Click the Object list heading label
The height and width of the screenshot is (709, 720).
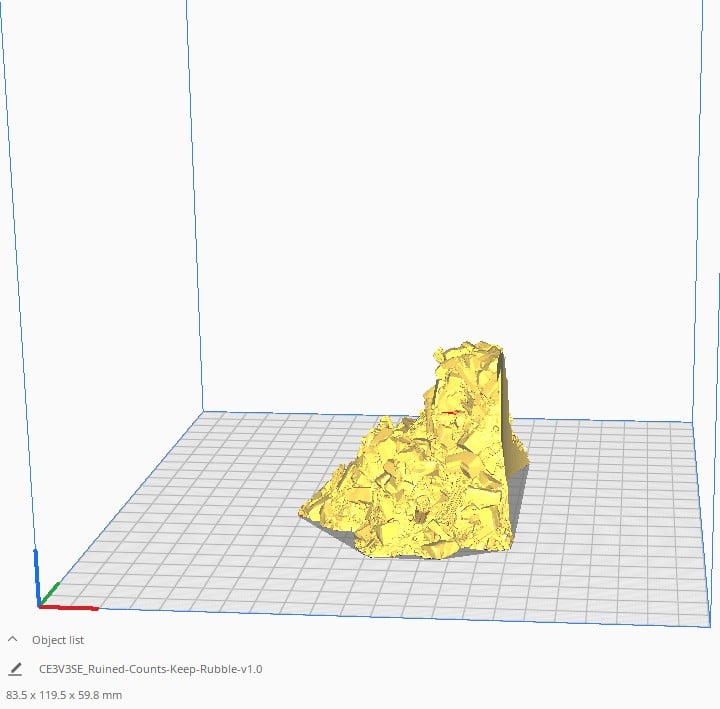(x=58, y=640)
